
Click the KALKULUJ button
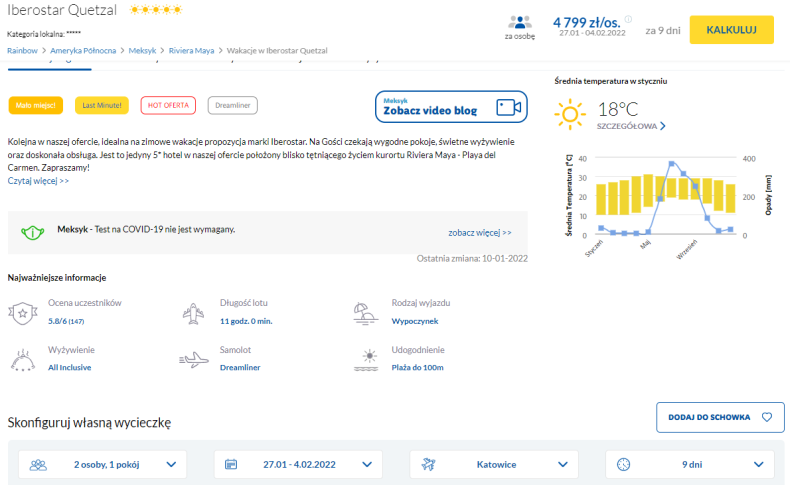pyautogui.click(x=731, y=30)
